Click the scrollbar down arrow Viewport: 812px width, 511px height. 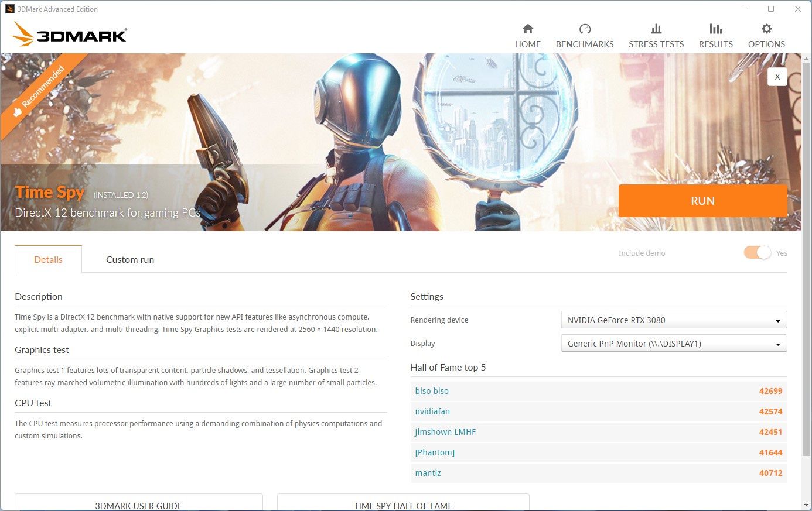[x=807, y=505]
